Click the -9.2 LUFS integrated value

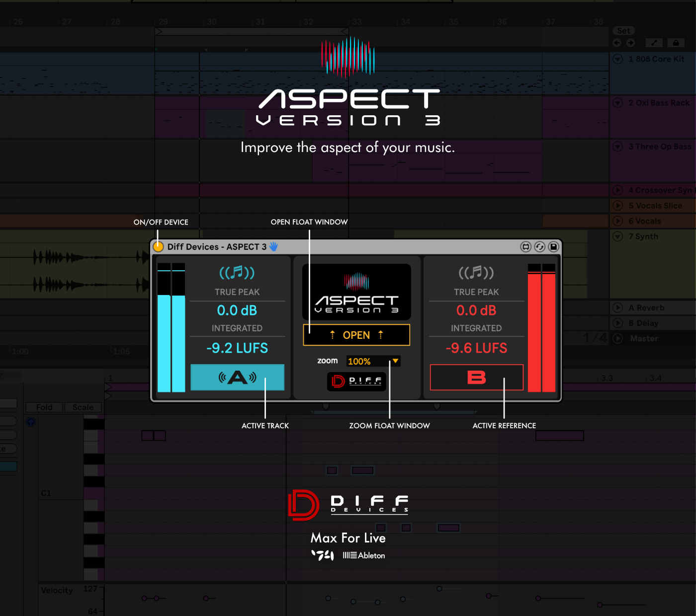237,348
